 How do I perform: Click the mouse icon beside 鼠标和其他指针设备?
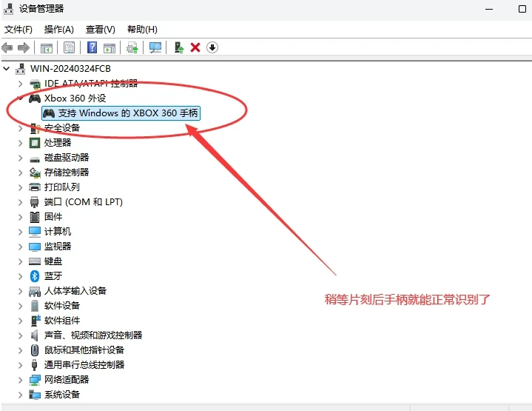pos(35,350)
